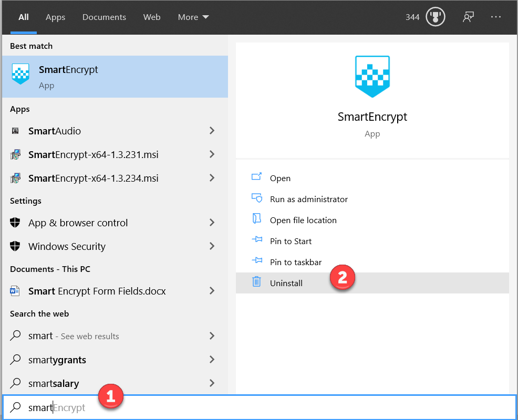
Task: Switch to the Web search tab
Action: pyautogui.click(x=152, y=17)
